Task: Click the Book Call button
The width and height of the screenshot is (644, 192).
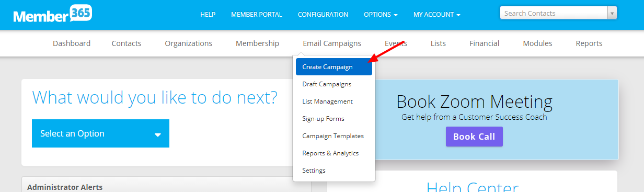Action: (x=474, y=137)
